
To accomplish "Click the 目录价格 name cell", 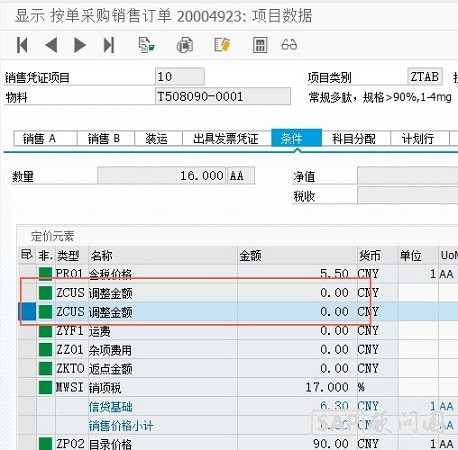I will (163, 444).
